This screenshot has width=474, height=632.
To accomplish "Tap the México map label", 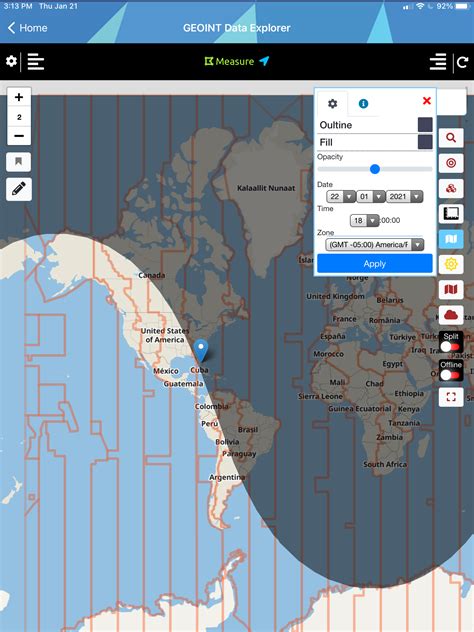I will coord(166,371).
